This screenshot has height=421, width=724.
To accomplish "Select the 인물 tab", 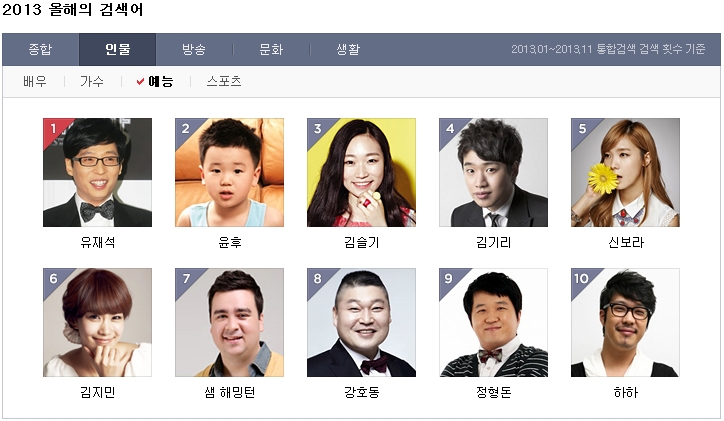I will [x=117, y=49].
